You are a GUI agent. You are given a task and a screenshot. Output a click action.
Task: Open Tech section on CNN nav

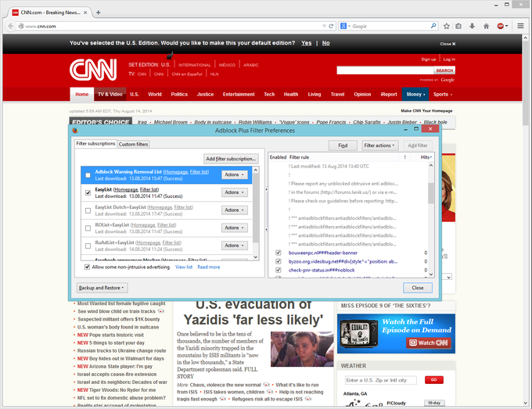click(x=269, y=95)
